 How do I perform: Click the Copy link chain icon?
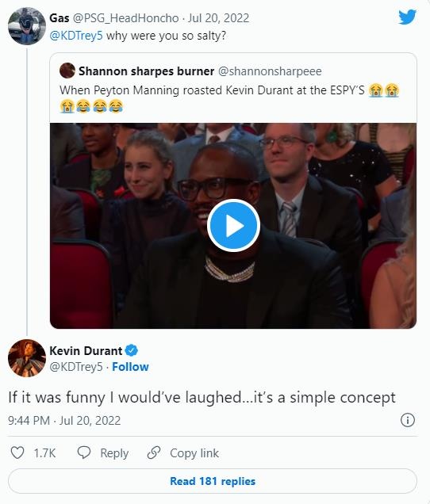pyautogui.click(x=154, y=452)
